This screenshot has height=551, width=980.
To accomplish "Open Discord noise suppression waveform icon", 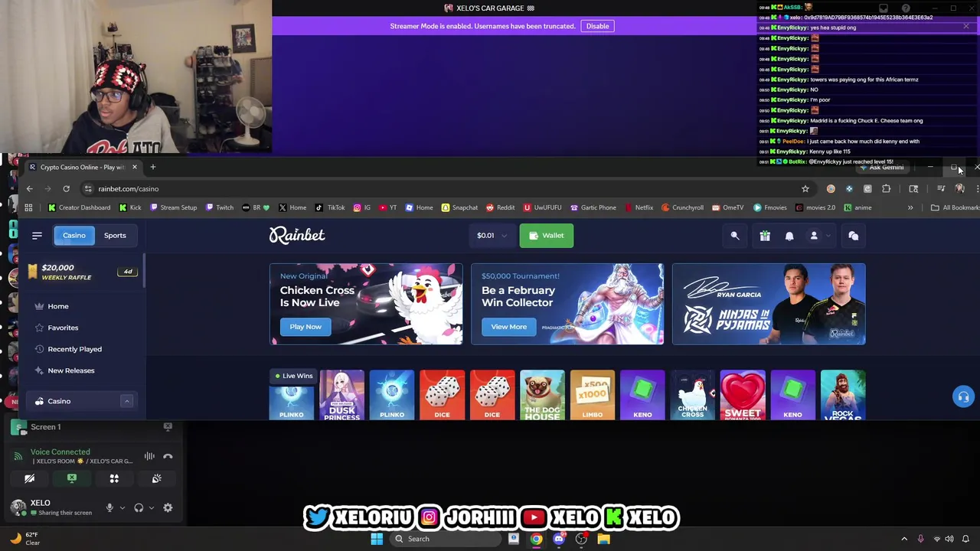I will click(x=149, y=456).
